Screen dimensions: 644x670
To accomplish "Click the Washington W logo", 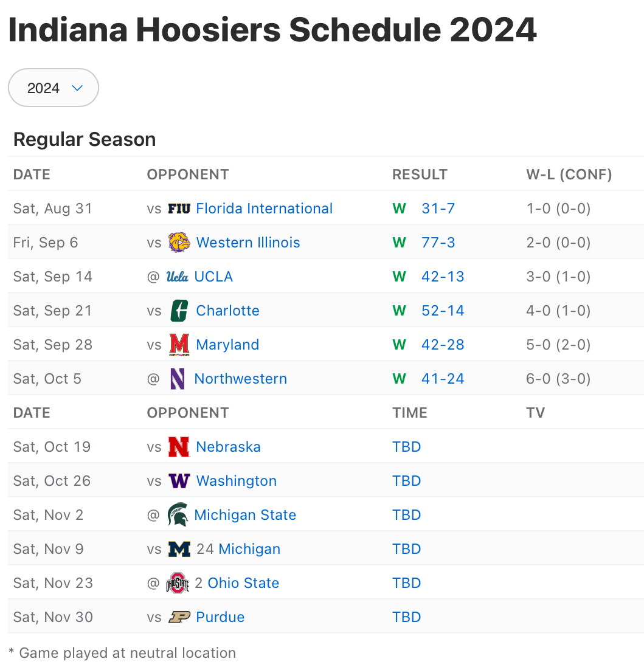I will coord(179,481).
